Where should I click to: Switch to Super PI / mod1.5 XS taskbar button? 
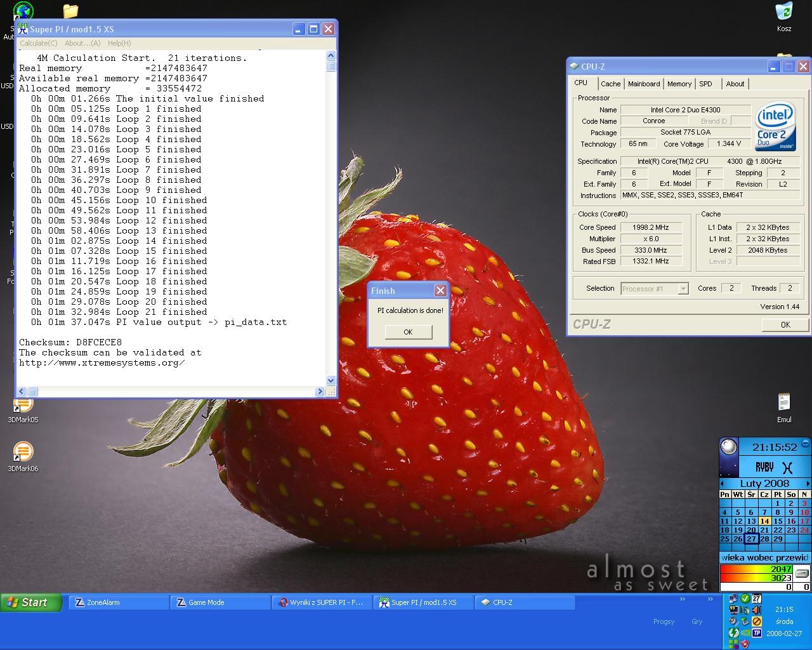(423, 602)
